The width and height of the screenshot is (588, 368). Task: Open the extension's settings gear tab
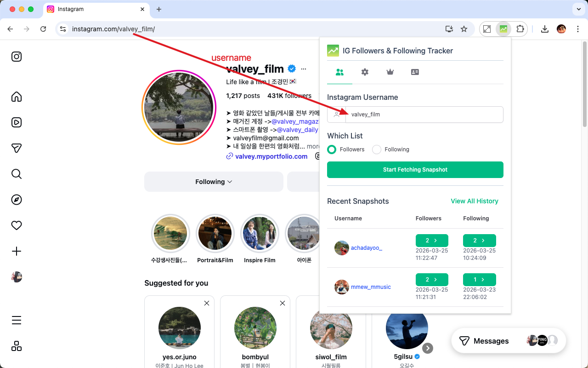click(x=365, y=72)
